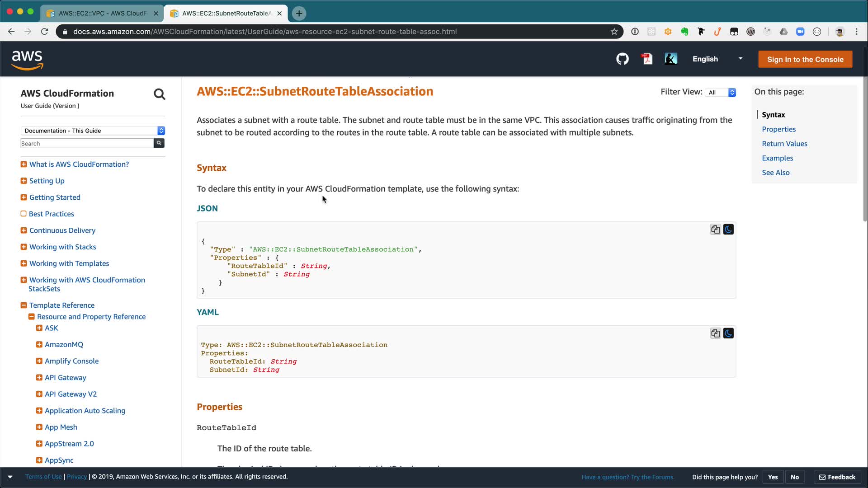Copy the JSON code block

(x=715, y=230)
